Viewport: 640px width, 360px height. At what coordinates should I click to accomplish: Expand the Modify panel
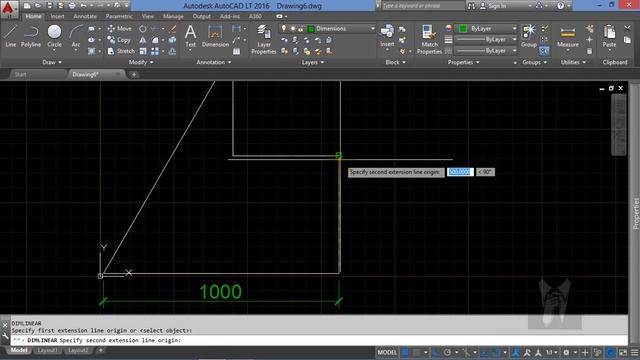pyautogui.click(x=141, y=62)
